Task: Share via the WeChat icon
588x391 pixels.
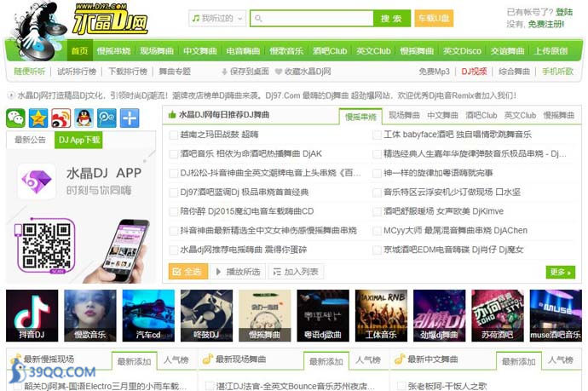Action: click(x=15, y=118)
